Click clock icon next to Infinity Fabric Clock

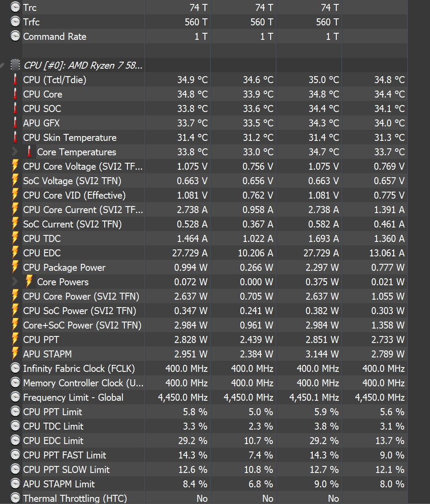[x=15, y=368]
